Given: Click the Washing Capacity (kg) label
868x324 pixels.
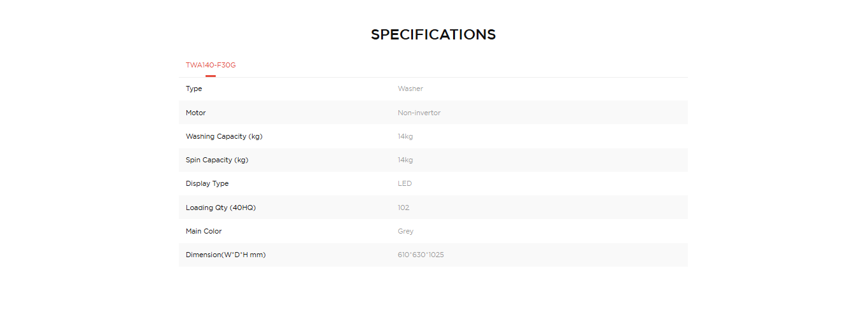Looking at the screenshot, I should (x=224, y=136).
